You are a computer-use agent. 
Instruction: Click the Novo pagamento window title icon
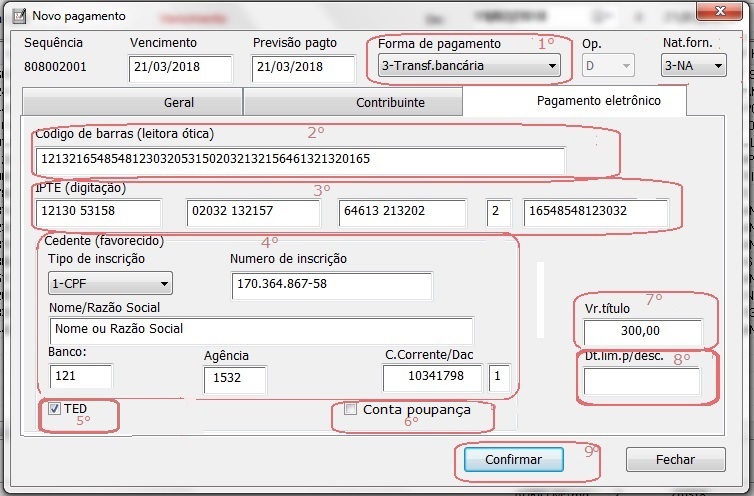coord(16,16)
